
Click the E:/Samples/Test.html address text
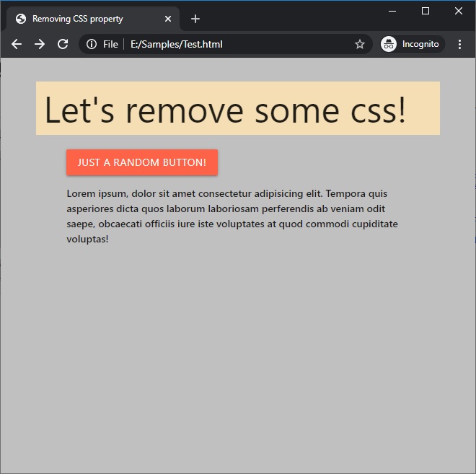[177, 44]
